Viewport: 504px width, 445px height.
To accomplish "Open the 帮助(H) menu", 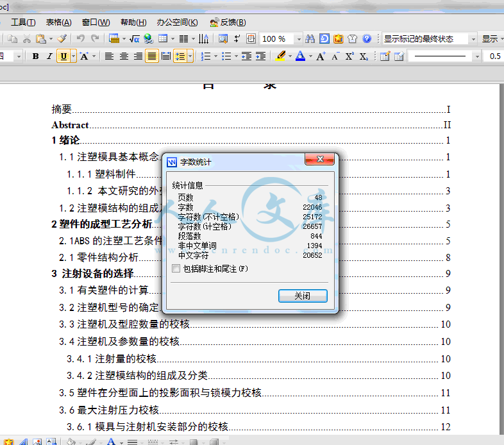I will point(133,22).
